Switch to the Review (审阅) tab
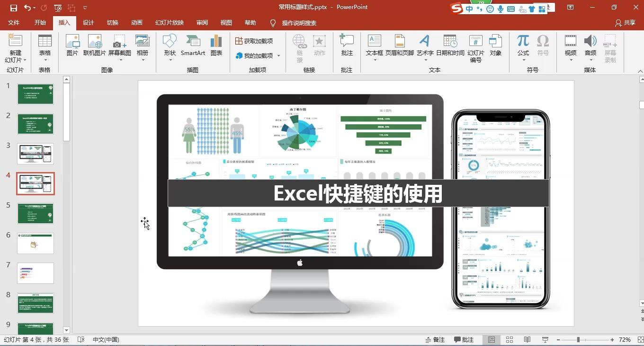The width and height of the screenshot is (644, 346). coord(202,23)
